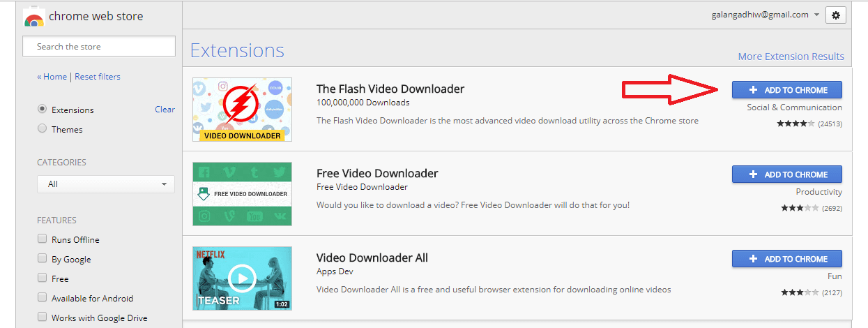This screenshot has width=868, height=328.
Task: Select the Themes radio button
Action: [x=42, y=128]
